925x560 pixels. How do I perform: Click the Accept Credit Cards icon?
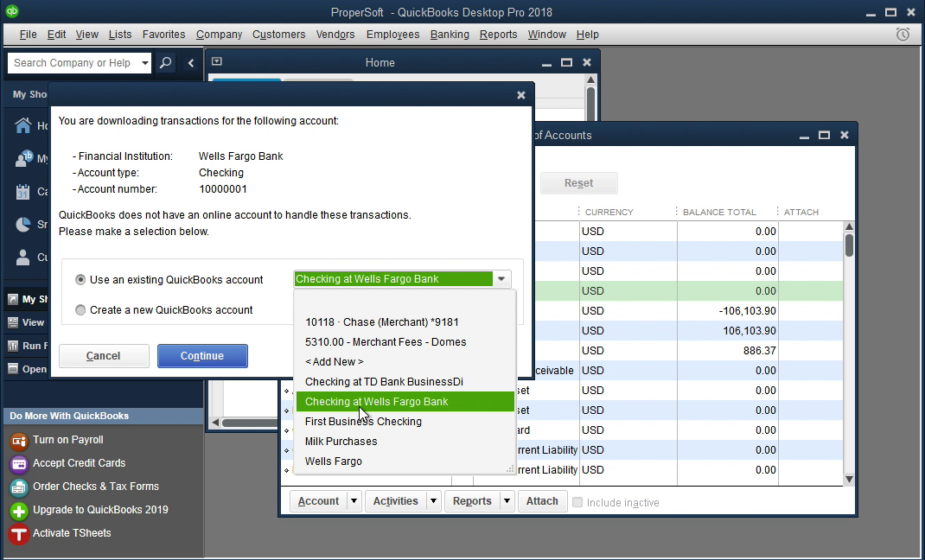19,464
